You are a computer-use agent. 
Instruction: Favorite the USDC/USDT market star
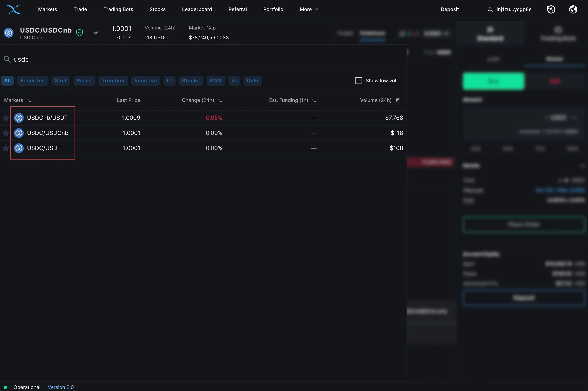point(6,148)
